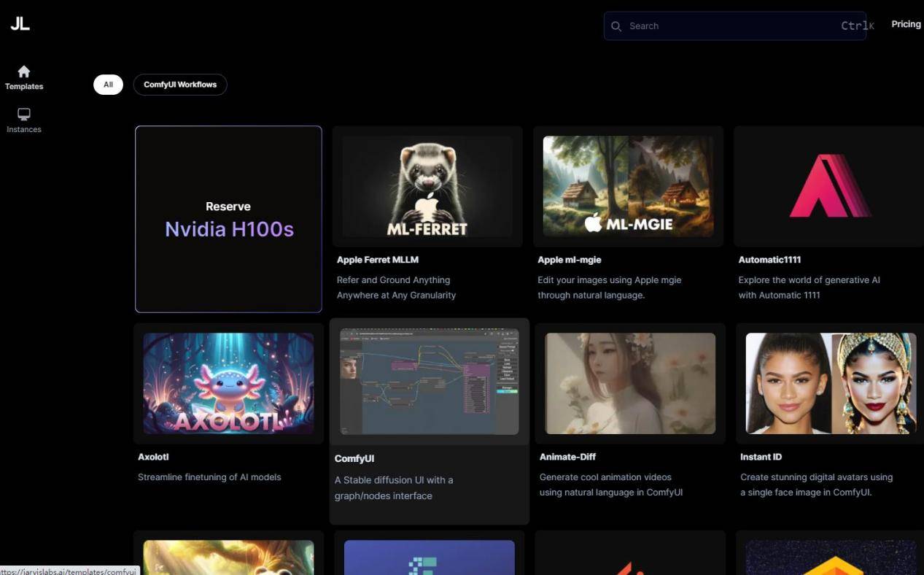This screenshot has height=575, width=924.
Task: Open Instances via the monitor icon
Action: (x=24, y=115)
